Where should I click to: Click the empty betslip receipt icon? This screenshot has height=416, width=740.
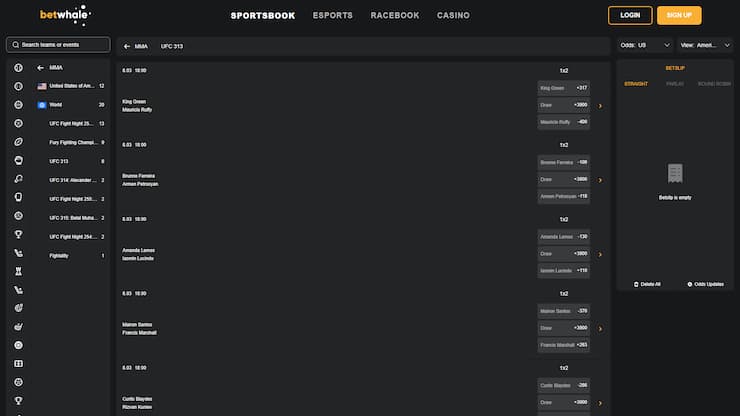point(675,173)
